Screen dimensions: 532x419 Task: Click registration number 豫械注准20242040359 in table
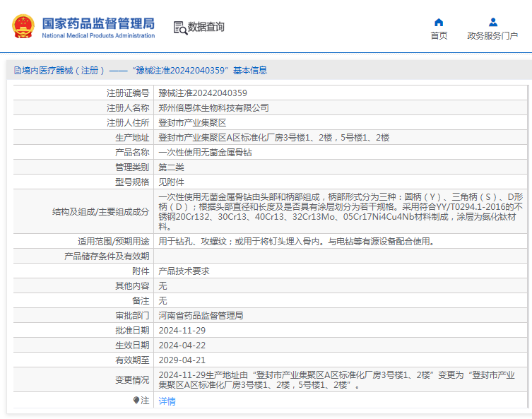tap(203, 93)
